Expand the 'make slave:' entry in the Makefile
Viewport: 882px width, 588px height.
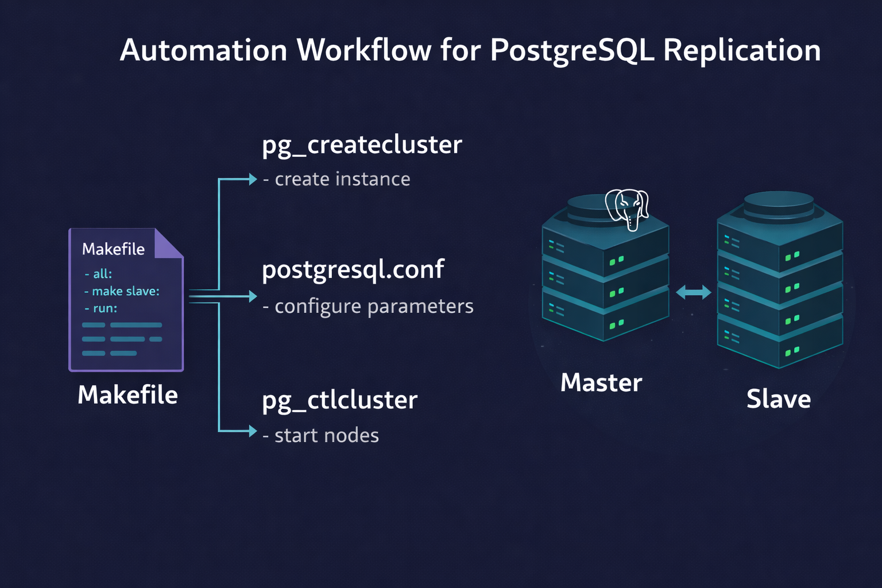[122, 291]
